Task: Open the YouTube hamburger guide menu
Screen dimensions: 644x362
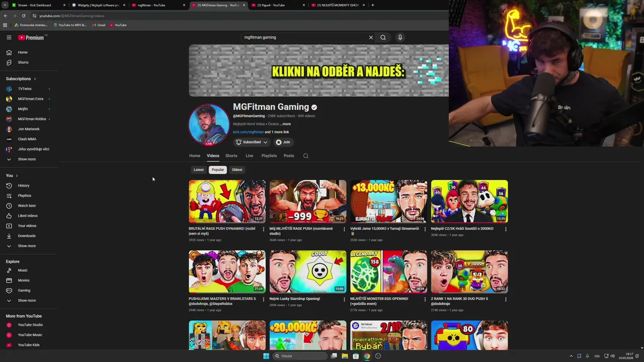Action: point(9,37)
